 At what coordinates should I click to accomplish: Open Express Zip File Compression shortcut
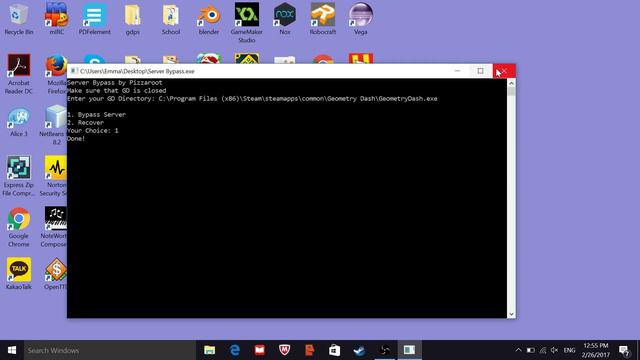click(18, 176)
